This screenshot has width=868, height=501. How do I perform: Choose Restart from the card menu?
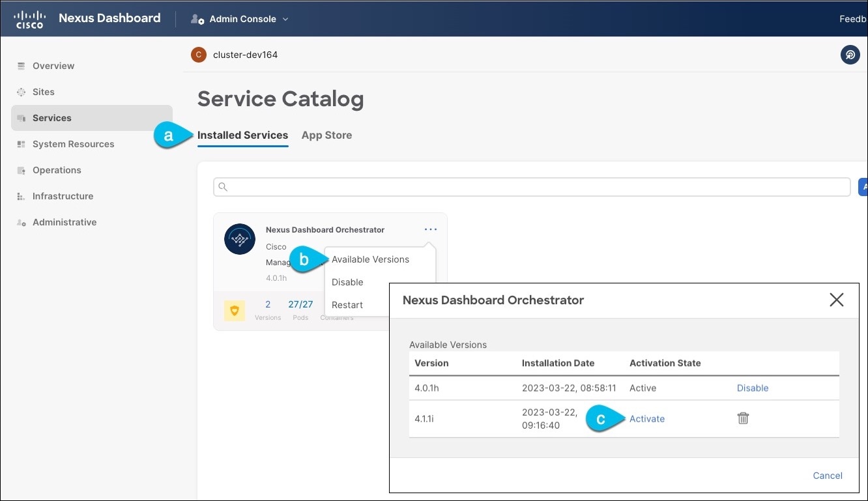[x=347, y=305]
